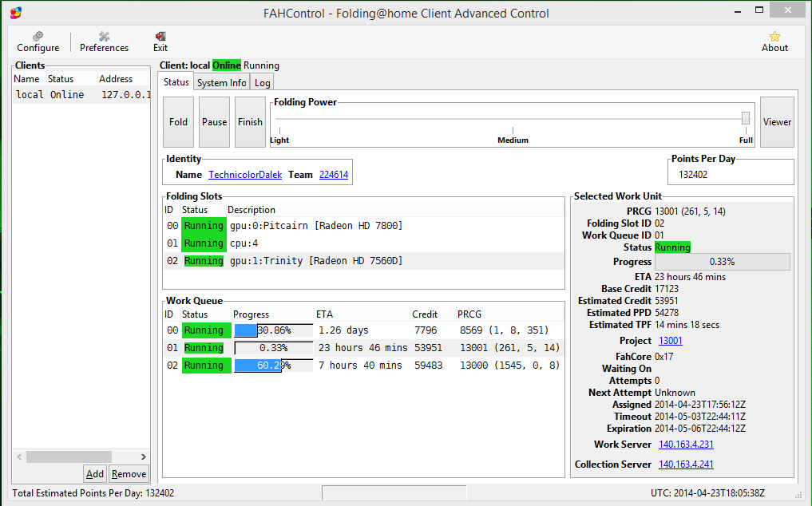Open the Log tab
Screen dimensions: 812x506
262,83
